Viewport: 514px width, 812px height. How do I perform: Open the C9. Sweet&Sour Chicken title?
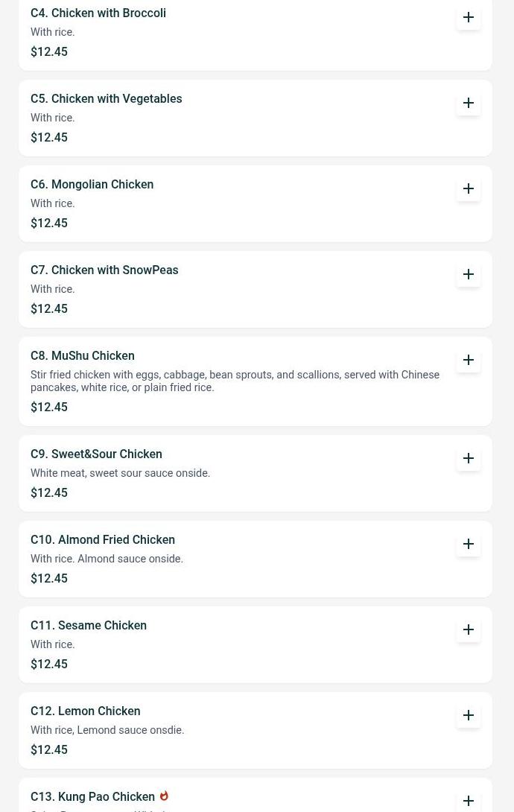pos(96,454)
